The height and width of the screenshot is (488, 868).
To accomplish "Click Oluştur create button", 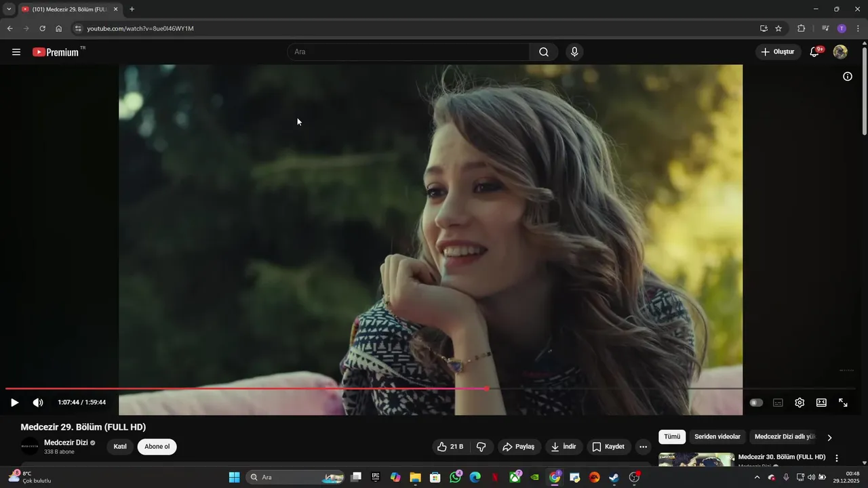I will 778,52.
